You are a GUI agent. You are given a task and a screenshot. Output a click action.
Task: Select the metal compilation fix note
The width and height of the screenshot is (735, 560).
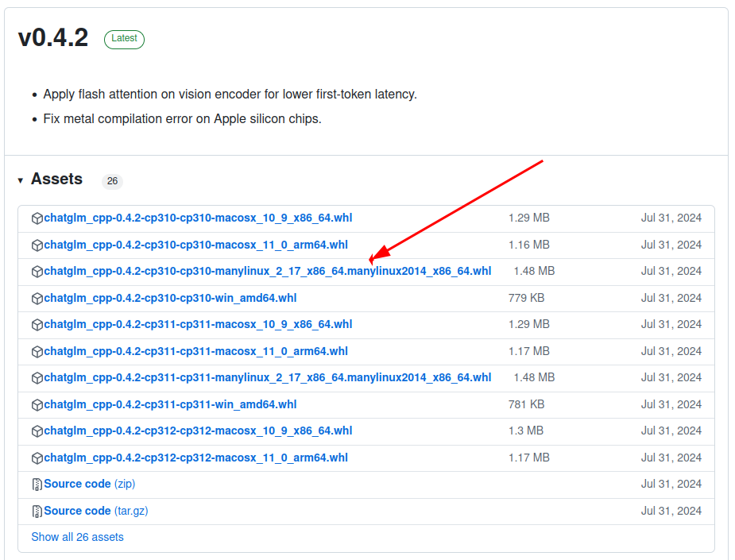182,119
